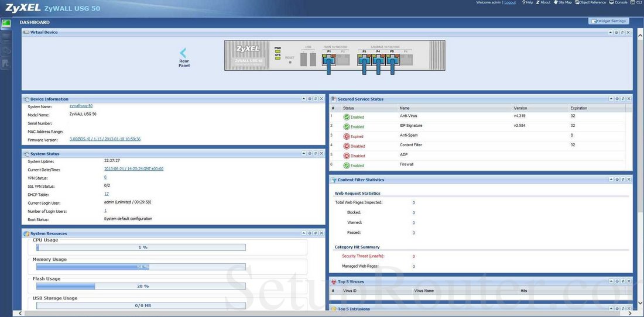Screen dimensions: 644x317
Task: Click the Memory Usage progress bar
Action: pos(141,267)
